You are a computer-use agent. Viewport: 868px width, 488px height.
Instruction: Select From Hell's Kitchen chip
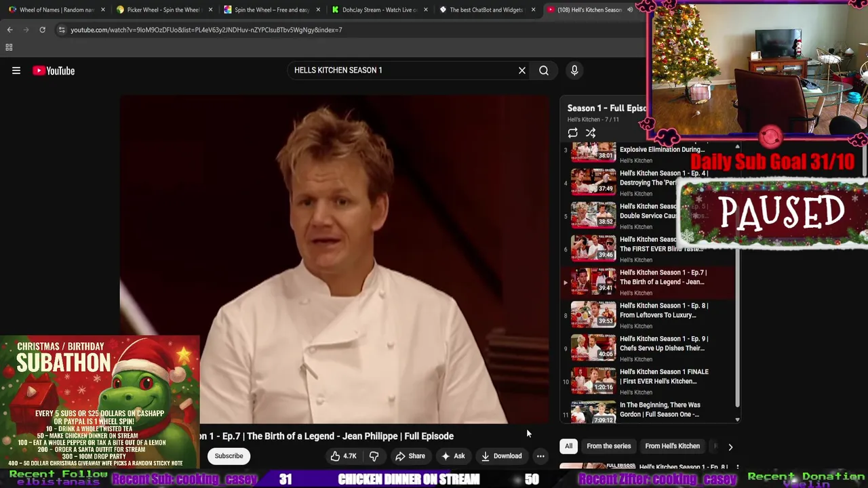(672, 446)
